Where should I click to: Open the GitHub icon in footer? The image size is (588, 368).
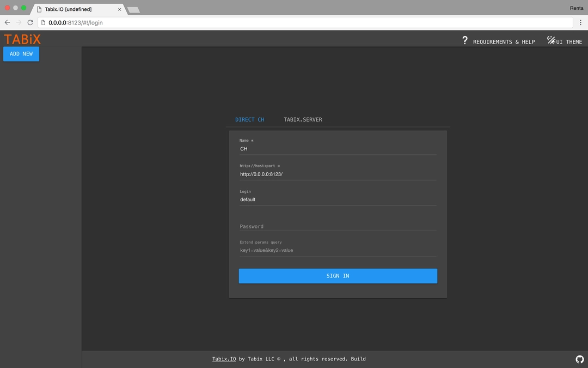coord(579,359)
